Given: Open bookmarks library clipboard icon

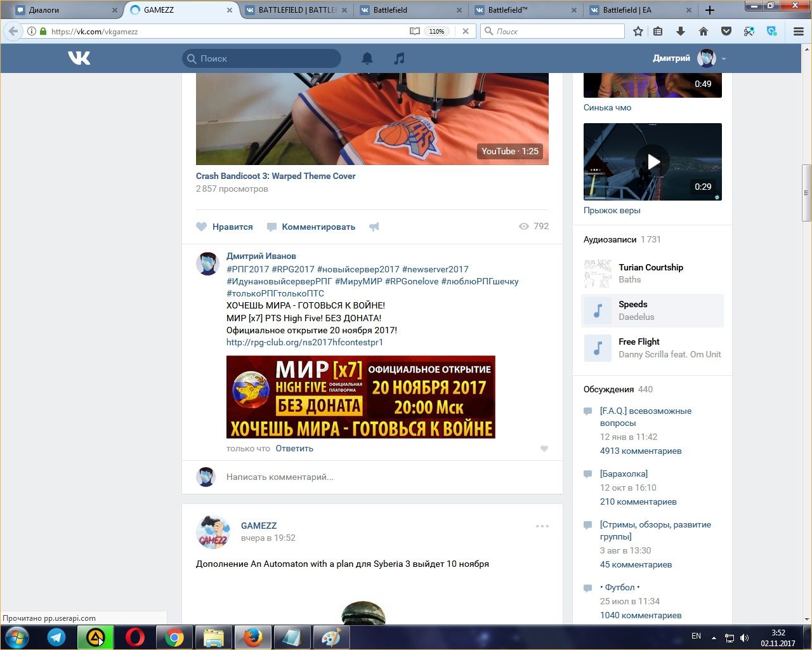Looking at the screenshot, I should coord(658,31).
